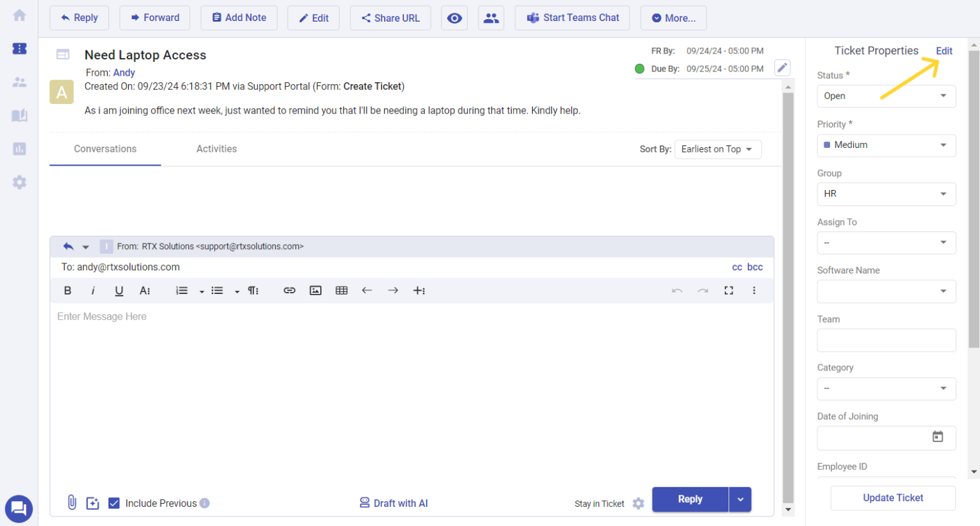Click the attachment paperclip icon
The width and height of the screenshot is (980, 526).
(72, 502)
